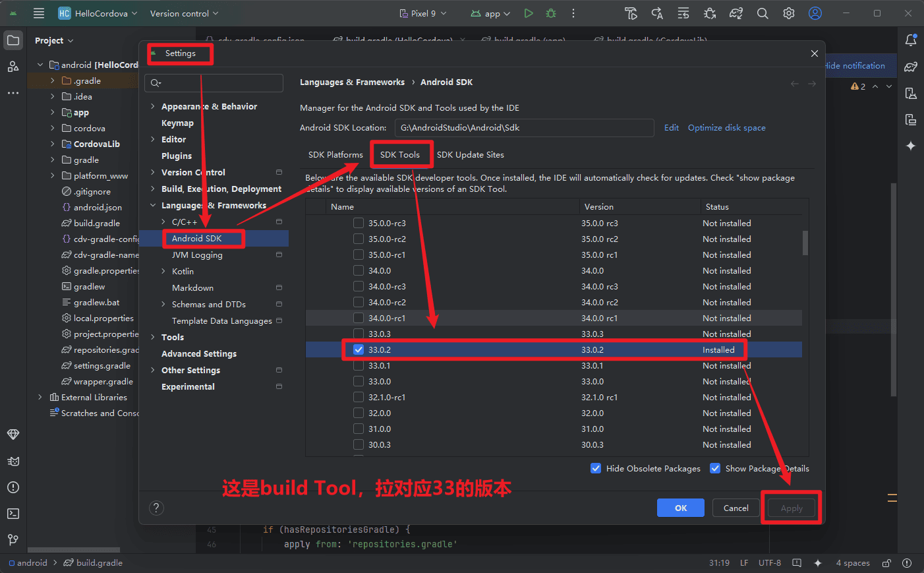
Task: Open the Terminal tool window icon
Action: point(13,514)
